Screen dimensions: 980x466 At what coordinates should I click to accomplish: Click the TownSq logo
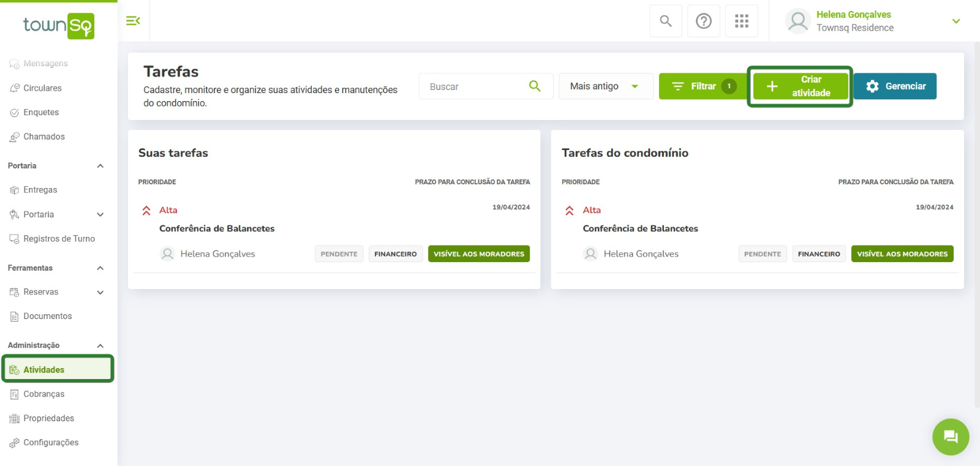pyautogui.click(x=59, y=26)
